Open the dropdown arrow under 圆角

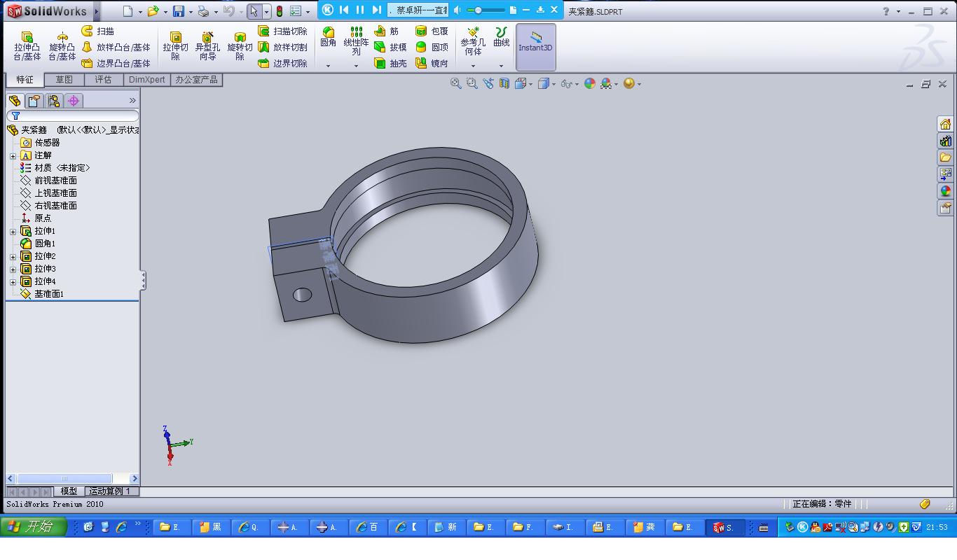point(328,66)
